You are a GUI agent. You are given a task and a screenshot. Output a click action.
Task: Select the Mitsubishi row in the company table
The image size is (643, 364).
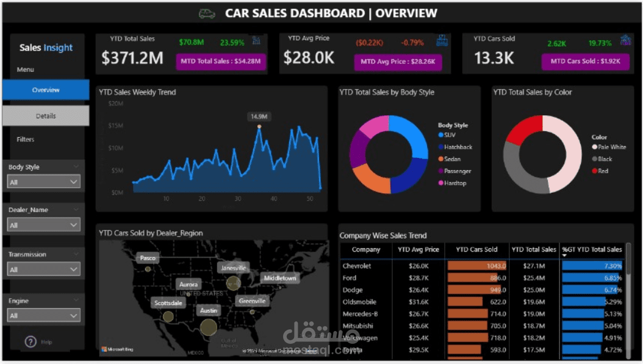click(x=482, y=326)
